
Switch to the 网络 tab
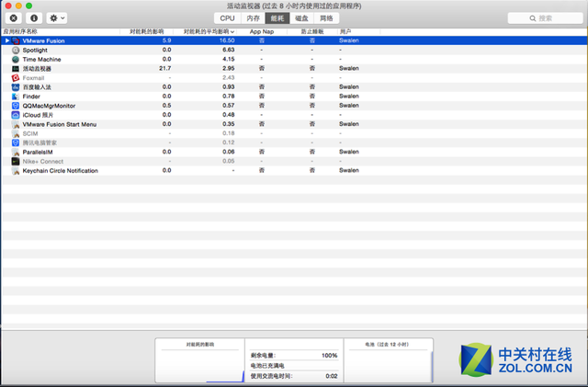click(x=326, y=18)
